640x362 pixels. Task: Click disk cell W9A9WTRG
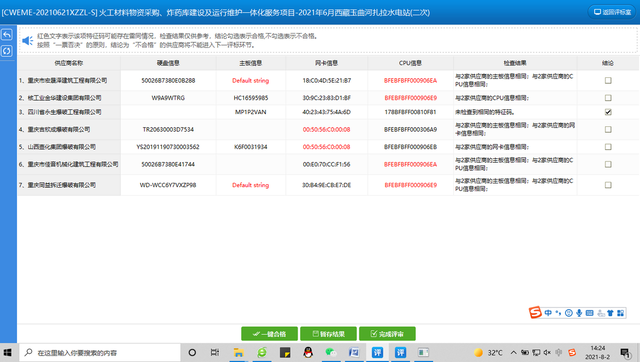[168, 98]
